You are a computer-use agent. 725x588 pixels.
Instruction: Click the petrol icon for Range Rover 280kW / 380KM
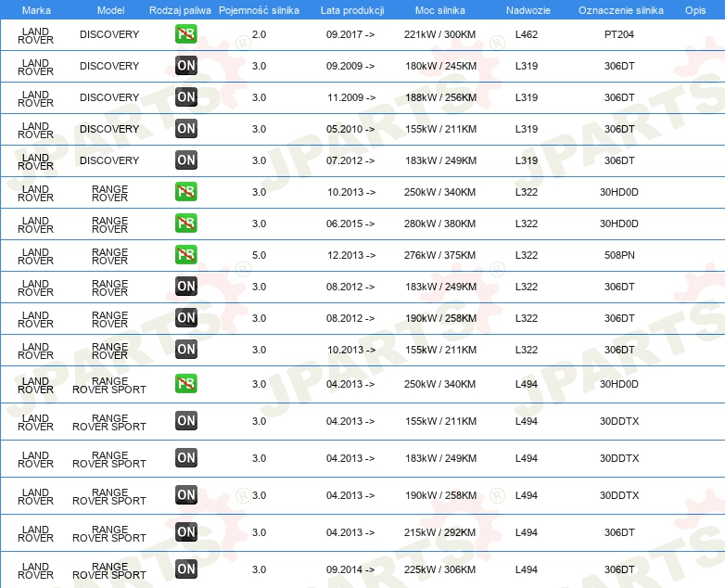click(185, 223)
